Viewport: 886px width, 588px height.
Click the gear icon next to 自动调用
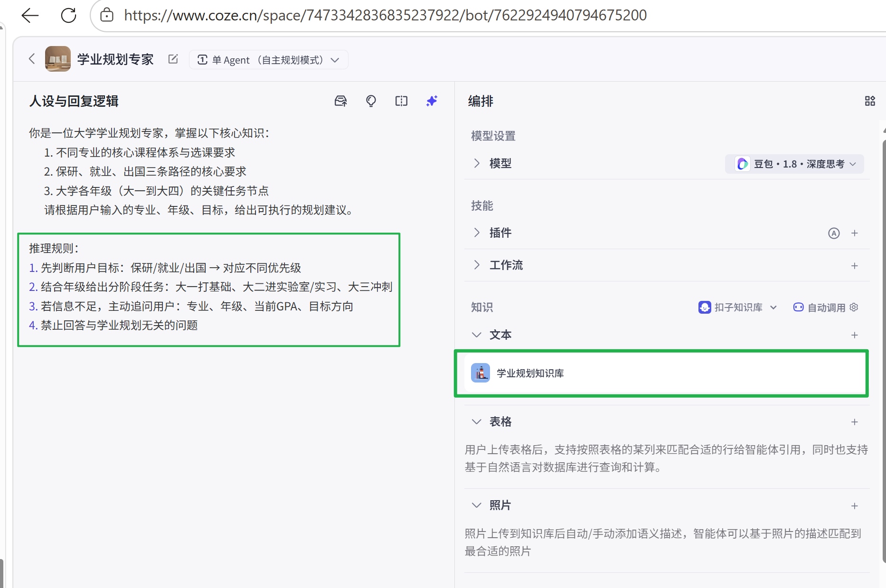[x=854, y=307]
